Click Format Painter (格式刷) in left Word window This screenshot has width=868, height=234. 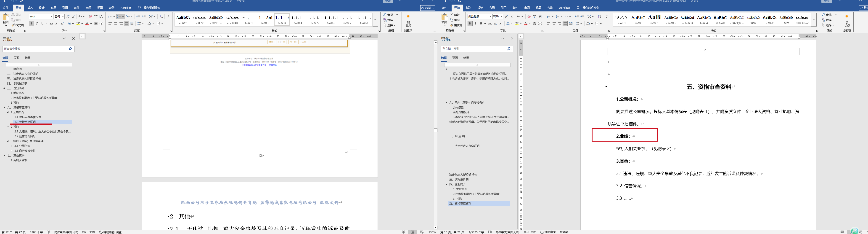pos(18,25)
